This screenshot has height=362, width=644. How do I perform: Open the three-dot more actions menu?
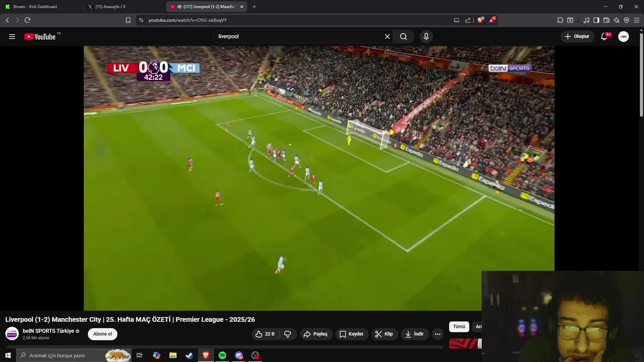[x=438, y=334]
